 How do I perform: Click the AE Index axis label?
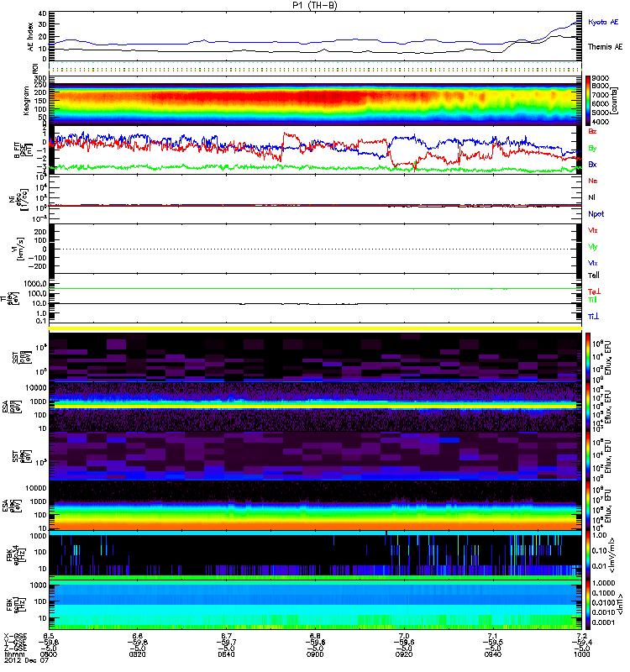(30, 37)
